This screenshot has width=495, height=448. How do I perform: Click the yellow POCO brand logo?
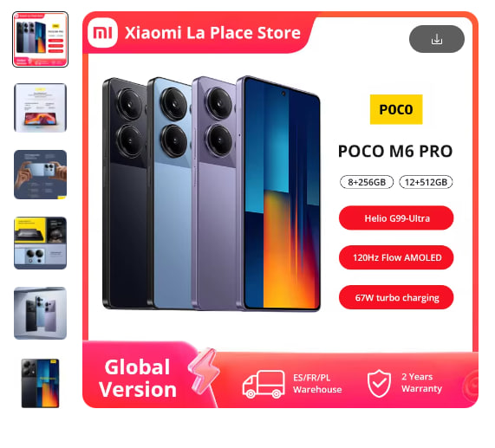[396, 109]
